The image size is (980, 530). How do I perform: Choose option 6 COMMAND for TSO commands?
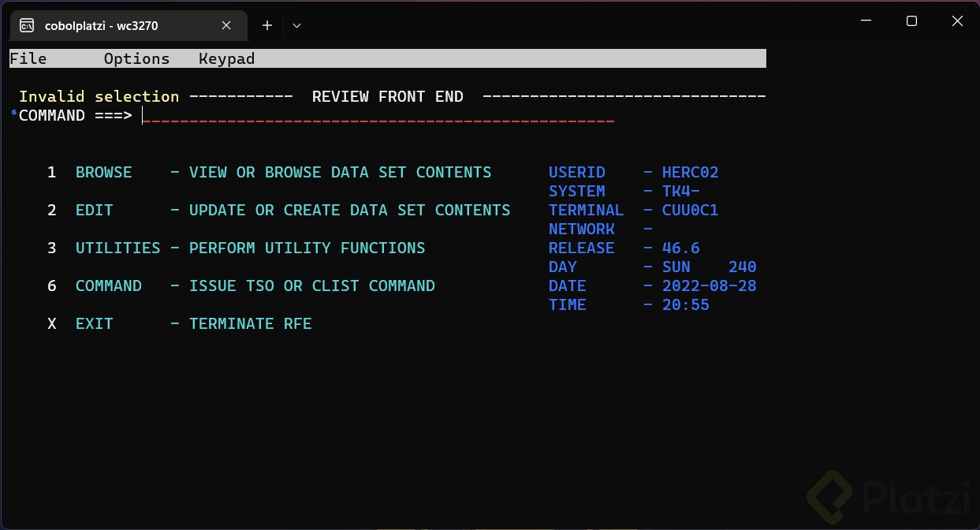point(108,286)
